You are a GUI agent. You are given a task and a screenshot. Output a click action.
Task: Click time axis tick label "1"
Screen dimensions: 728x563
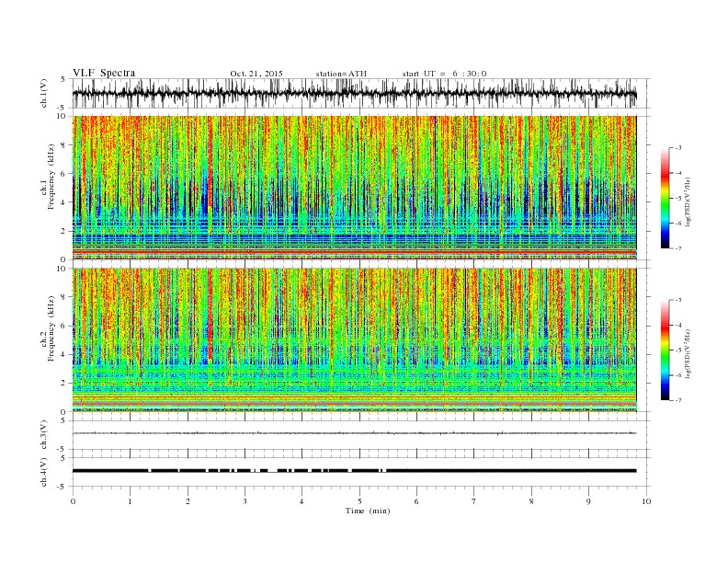(x=130, y=501)
